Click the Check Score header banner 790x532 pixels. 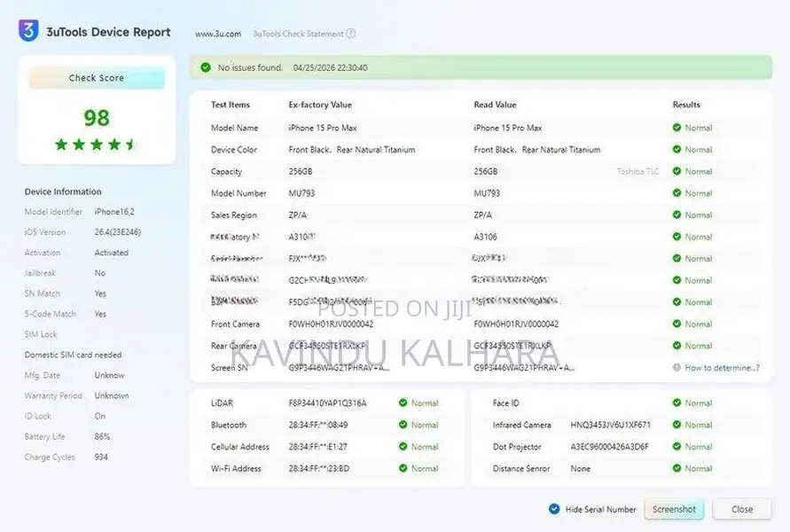(x=97, y=78)
